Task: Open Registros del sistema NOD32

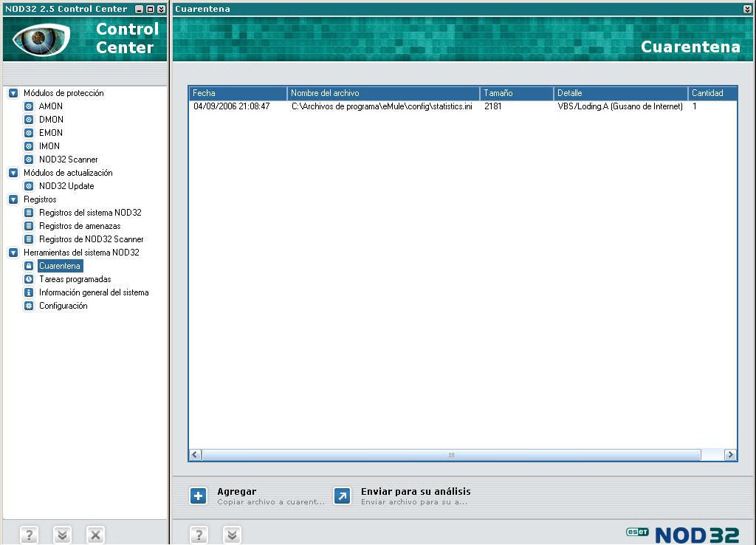Action: point(90,213)
